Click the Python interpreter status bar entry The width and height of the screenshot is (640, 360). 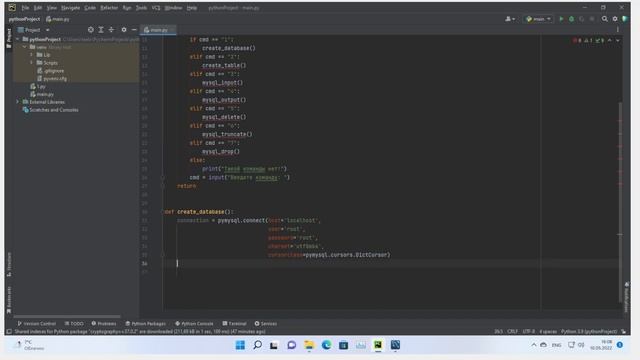(589, 331)
